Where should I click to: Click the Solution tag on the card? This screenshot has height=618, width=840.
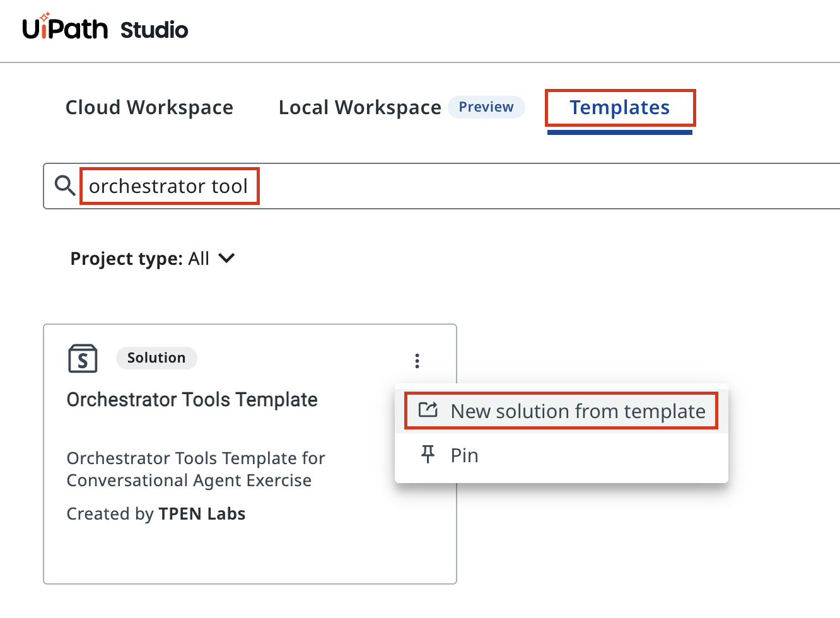pos(156,358)
